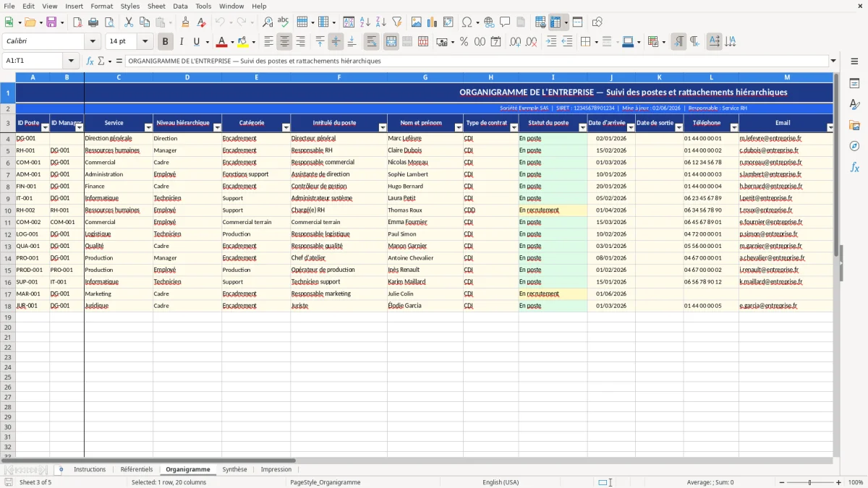Sort ascending A to Z

point(365,22)
